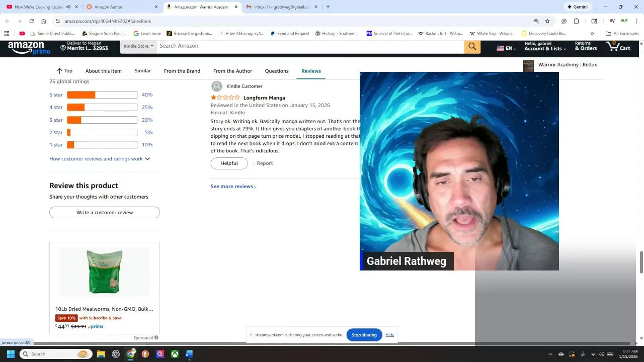Jump to the From the Author section
Screen dimensions: 644x362
click(232, 71)
